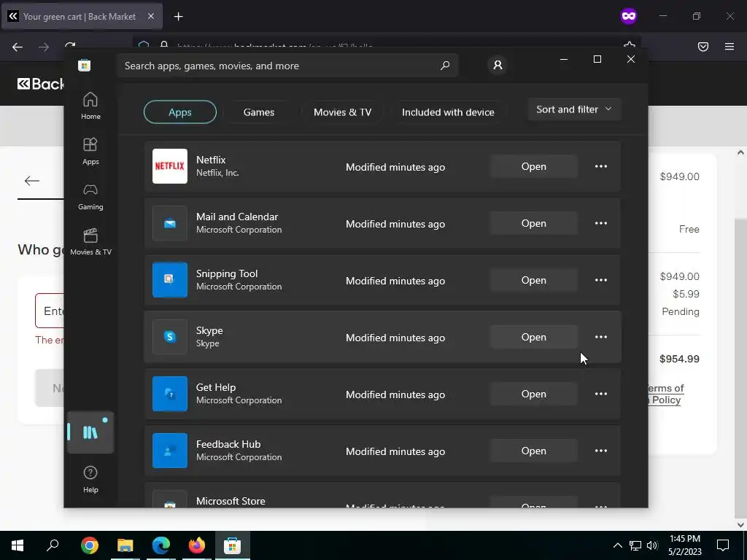Open the Snipping Tool app
The width and height of the screenshot is (747, 560).
(x=533, y=280)
